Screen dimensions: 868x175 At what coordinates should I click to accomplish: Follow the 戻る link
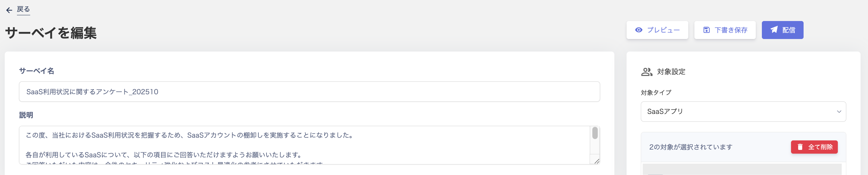[x=23, y=9]
